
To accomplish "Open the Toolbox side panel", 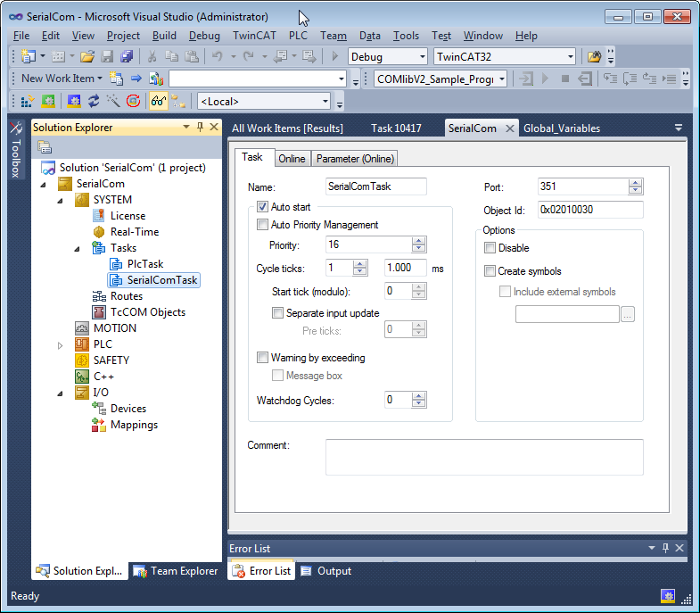I will click(16, 150).
